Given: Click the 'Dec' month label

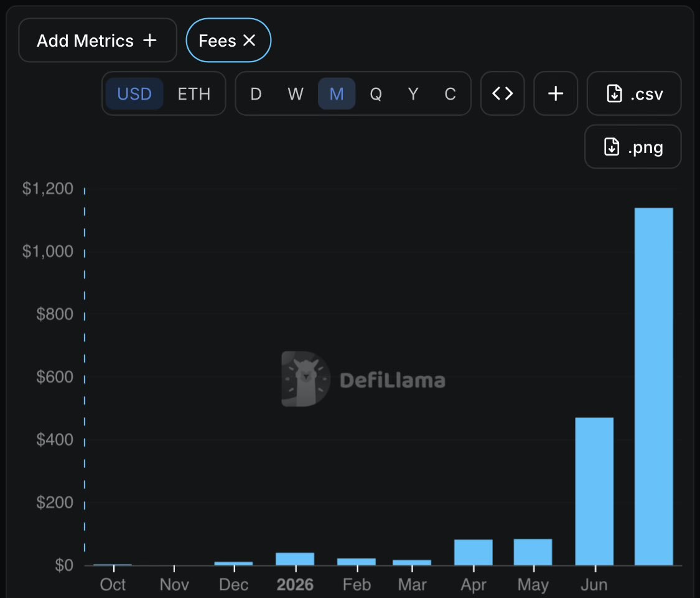Looking at the screenshot, I should 233,584.
